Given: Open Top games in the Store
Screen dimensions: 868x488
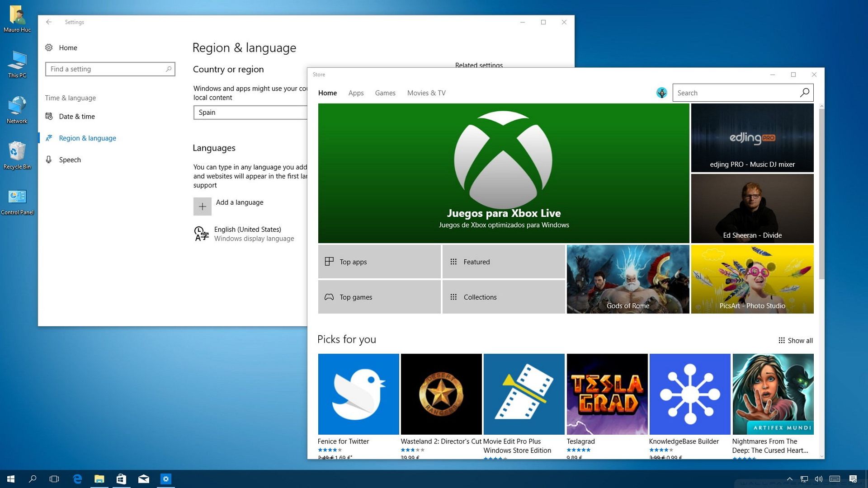Looking at the screenshot, I should point(379,297).
